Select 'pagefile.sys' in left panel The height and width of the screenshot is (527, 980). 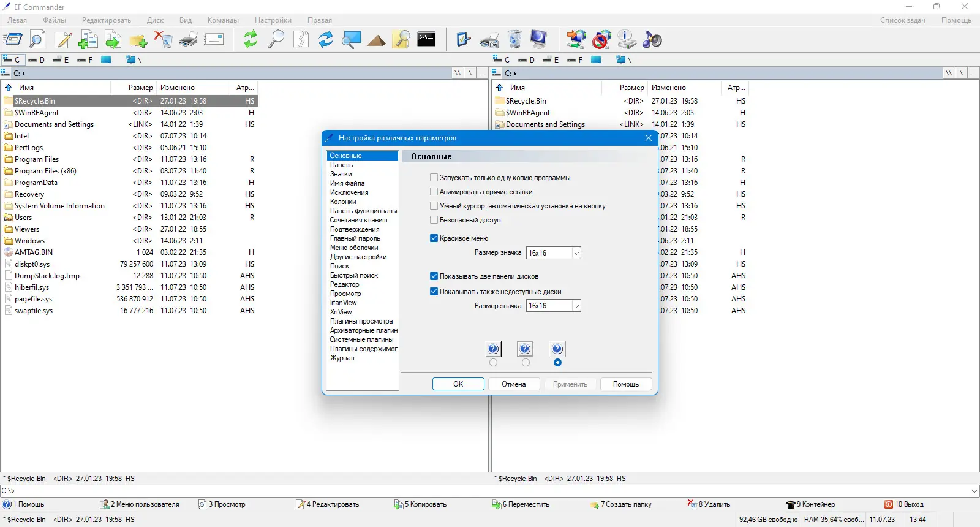click(x=33, y=299)
